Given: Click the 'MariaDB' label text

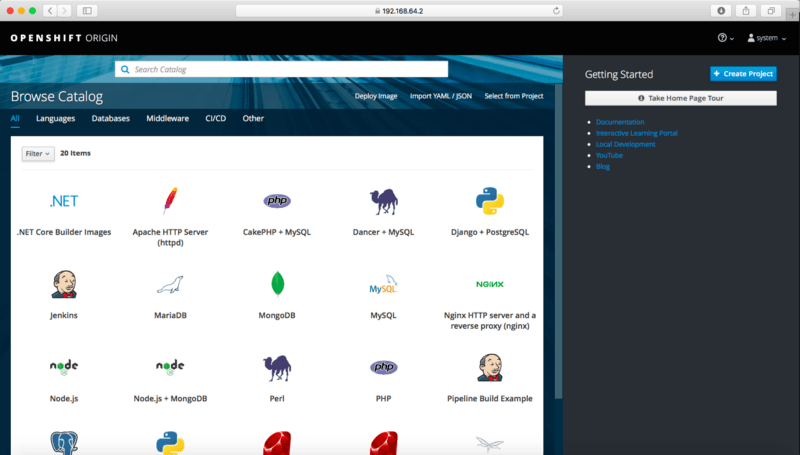Looking at the screenshot, I should point(170,315).
